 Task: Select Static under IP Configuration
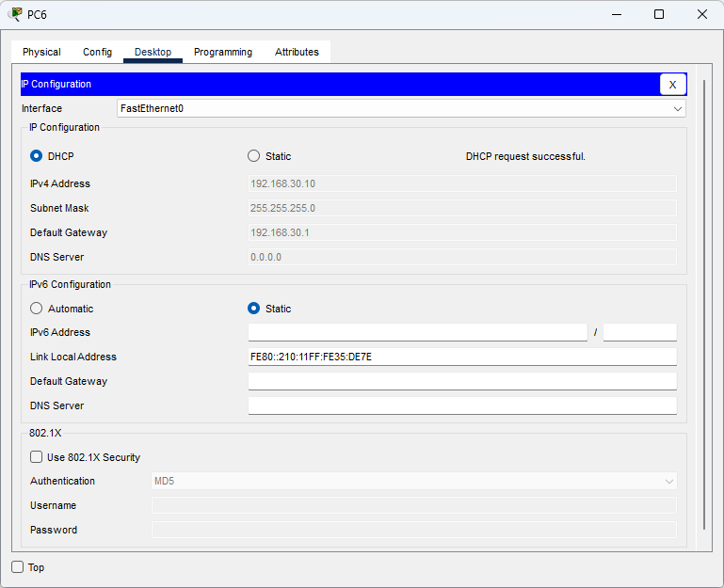click(x=254, y=156)
